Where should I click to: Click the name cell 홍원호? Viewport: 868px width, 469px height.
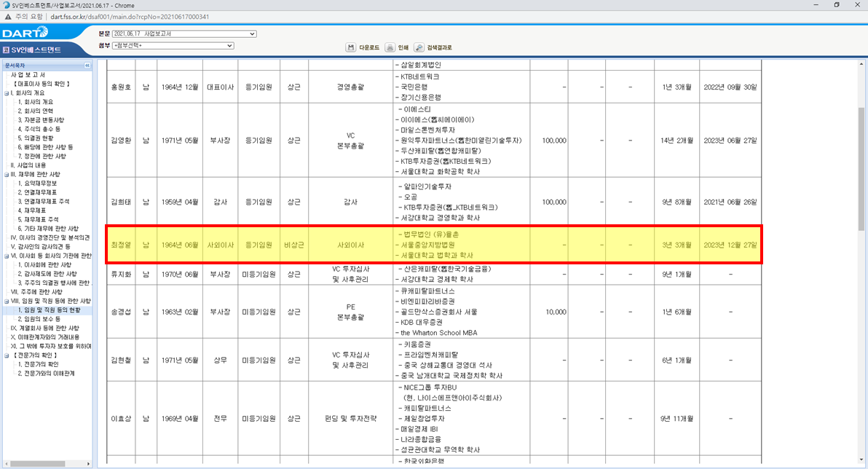pos(121,87)
